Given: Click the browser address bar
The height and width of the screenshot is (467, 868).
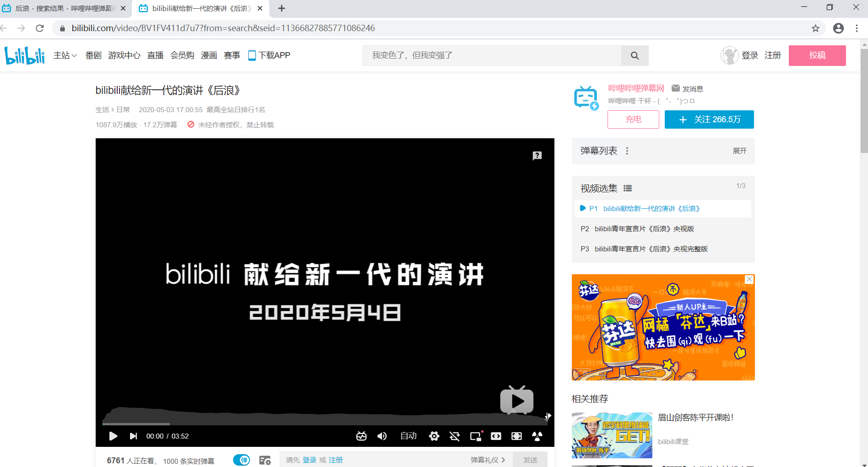Looking at the screenshot, I should point(439,28).
